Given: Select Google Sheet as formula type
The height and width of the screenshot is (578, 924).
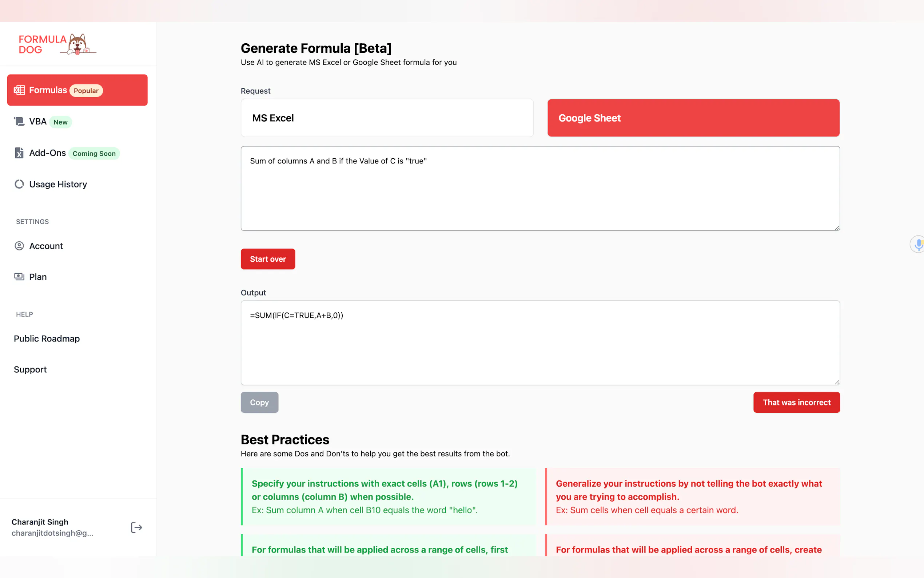Looking at the screenshot, I should click(693, 118).
